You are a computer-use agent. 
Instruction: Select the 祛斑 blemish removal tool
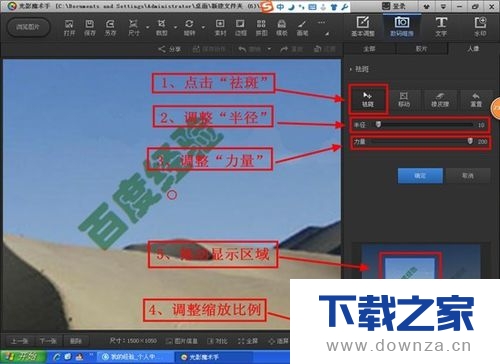[368, 99]
